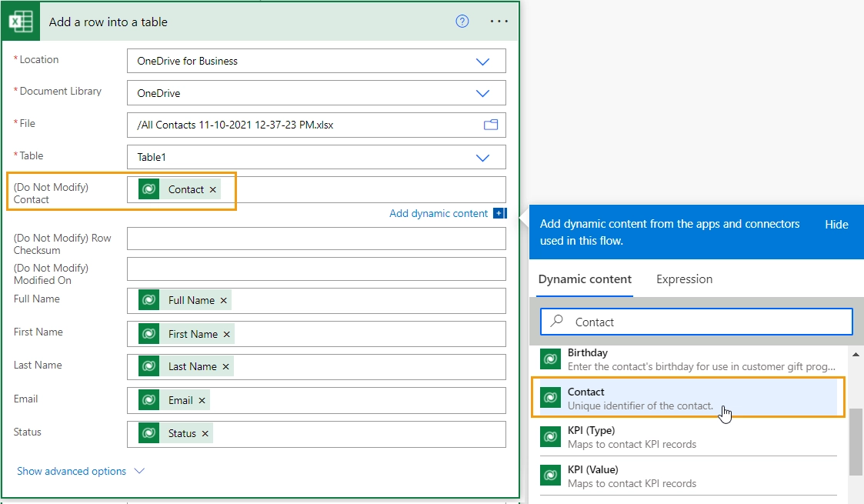Click the Add a row into a table title
This screenshot has height=504, width=864.
(108, 22)
